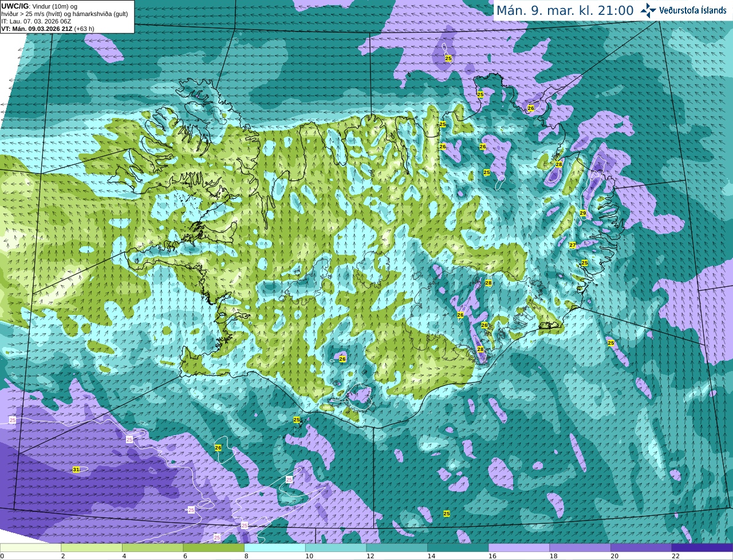Viewport: 733px width, 560px height.
Task: Click the IT: Lau. 07. 03. 2026 06Z line
Action: point(35,21)
